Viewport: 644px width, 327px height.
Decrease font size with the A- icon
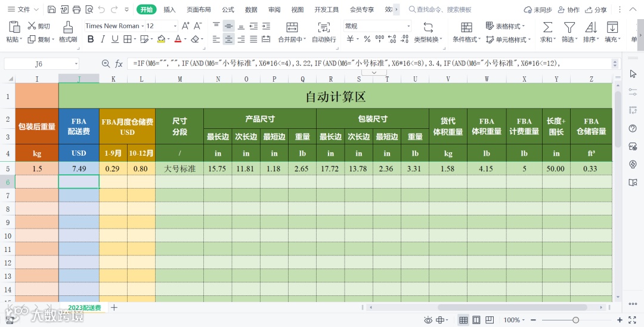coord(197,26)
